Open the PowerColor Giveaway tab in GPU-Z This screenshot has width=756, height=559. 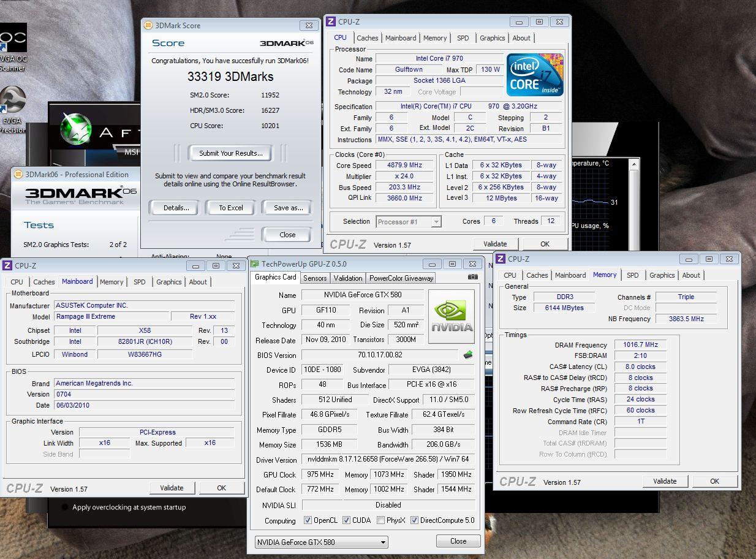click(401, 278)
